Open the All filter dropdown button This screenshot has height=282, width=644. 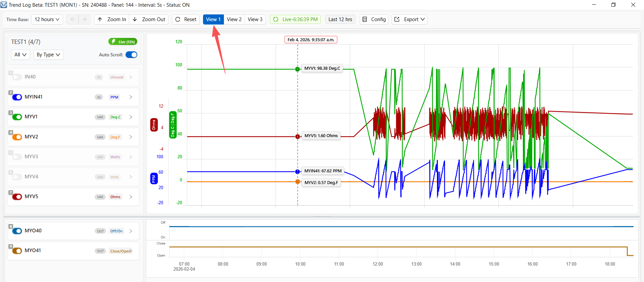(20, 55)
